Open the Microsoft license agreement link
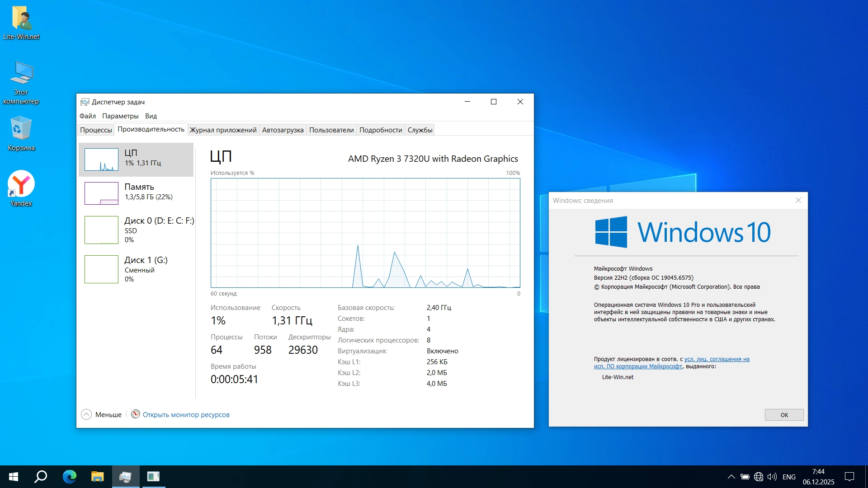 pyautogui.click(x=717, y=359)
